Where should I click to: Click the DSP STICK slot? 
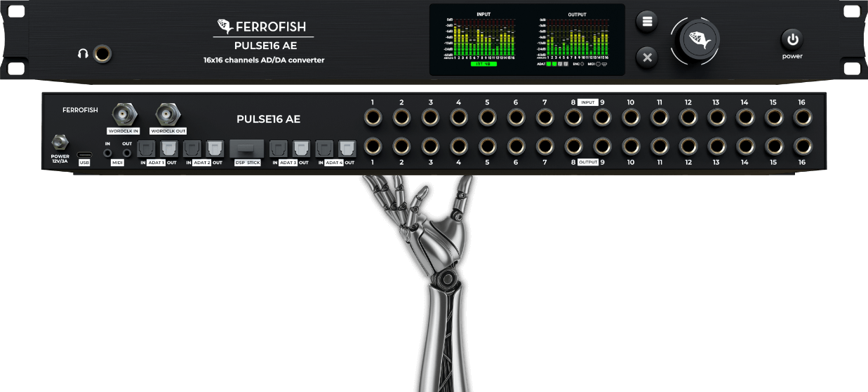247,149
